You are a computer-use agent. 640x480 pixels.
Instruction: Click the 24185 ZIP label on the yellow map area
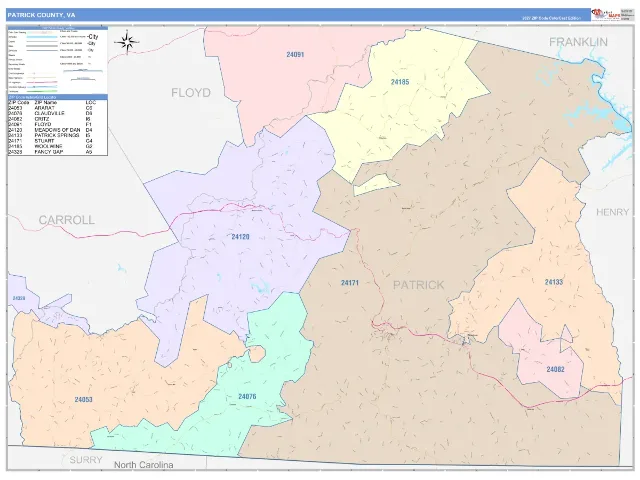click(x=400, y=82)
